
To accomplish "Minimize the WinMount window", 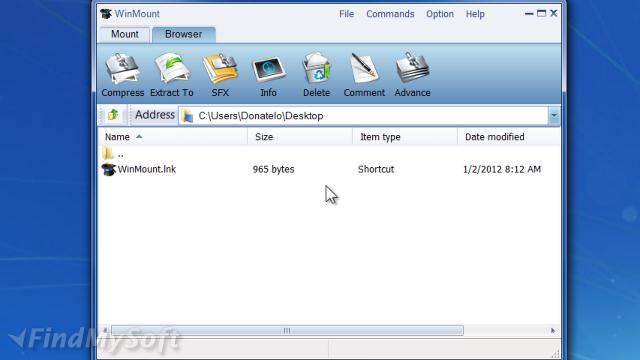I will (x=529, y=13).
